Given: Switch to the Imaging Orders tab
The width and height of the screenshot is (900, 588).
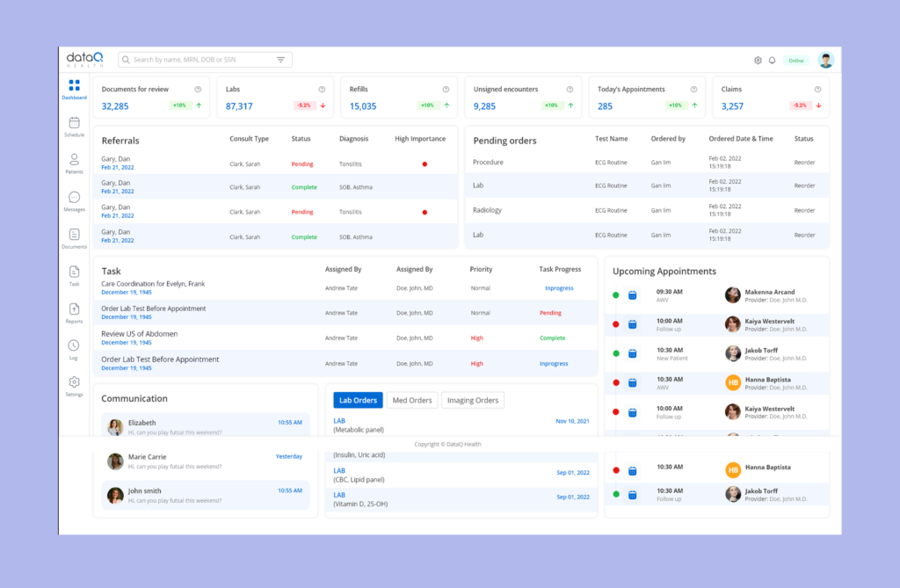Looking at the screenshot, I should click(473, 401).
